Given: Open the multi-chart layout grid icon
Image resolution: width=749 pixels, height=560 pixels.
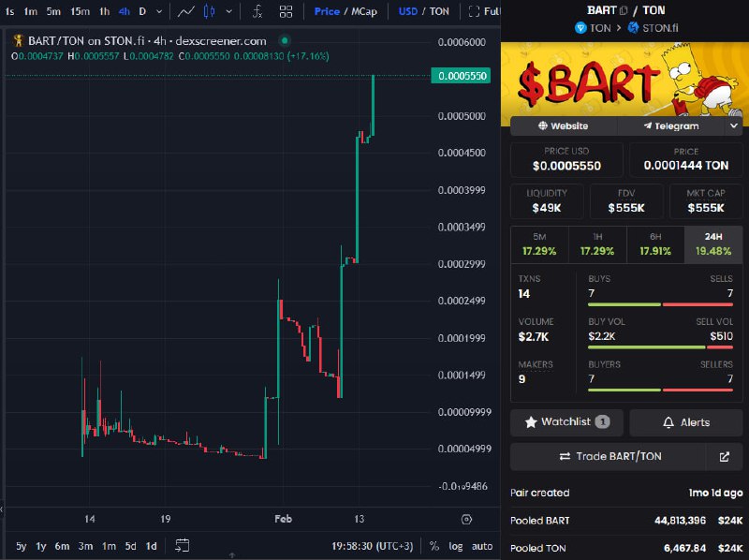Looking at the screenshot, I should (x=286, y=11).
